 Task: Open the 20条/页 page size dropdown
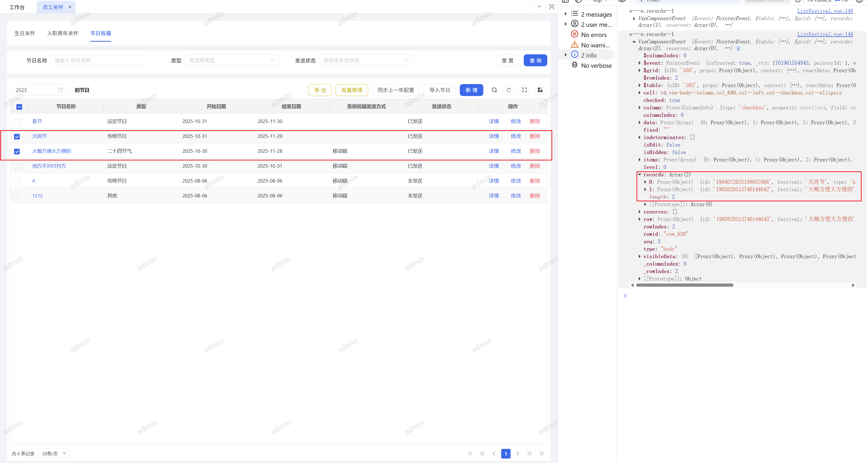pos(54,454)
